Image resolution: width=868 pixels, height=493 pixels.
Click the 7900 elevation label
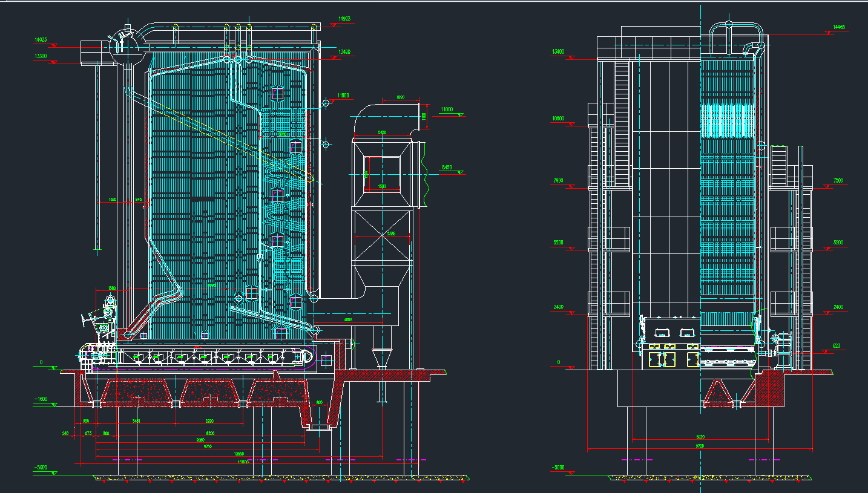coord(558,180)
